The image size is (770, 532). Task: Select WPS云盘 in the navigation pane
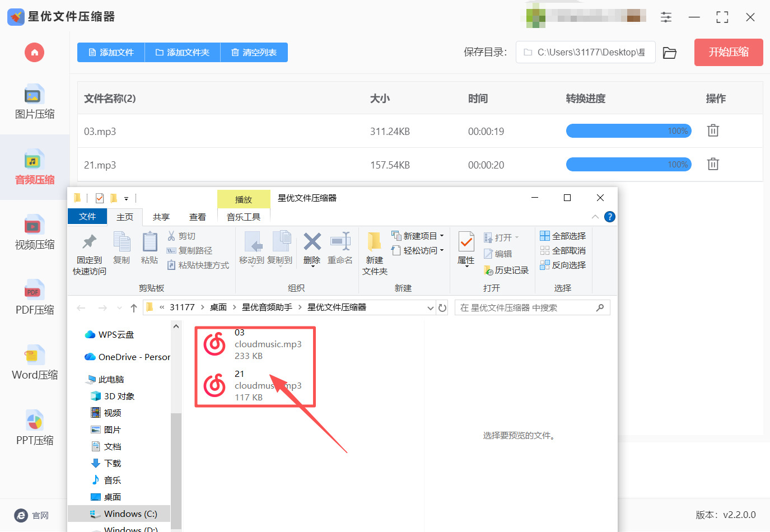110,335
